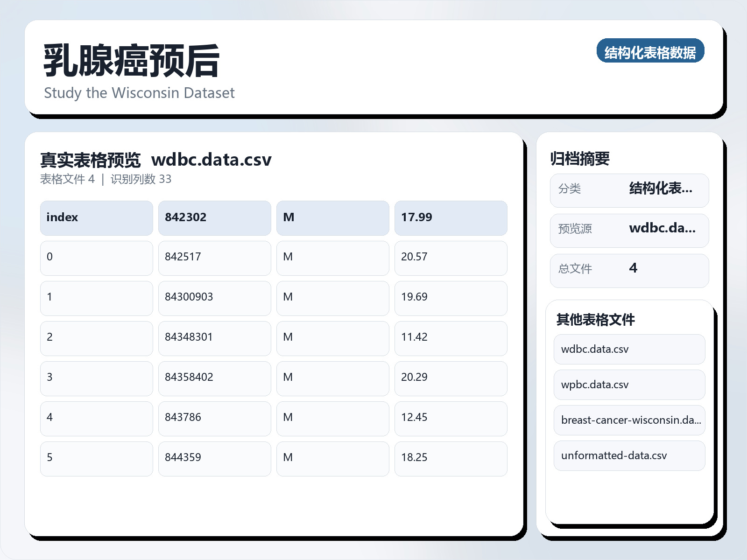The height and width of the screenshot is (560, 747).
Task: Click the 分类 summary row
Action: [629, 190]
